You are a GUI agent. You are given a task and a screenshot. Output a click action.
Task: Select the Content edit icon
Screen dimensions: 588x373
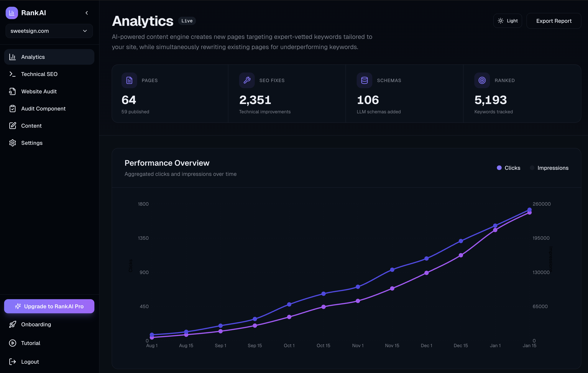[x=13, y=125]
